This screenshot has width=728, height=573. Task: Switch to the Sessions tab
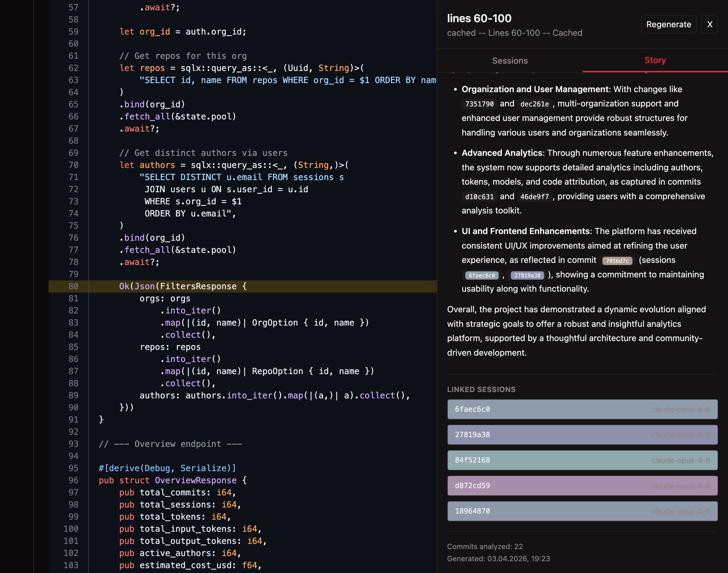tap(510, 61)
